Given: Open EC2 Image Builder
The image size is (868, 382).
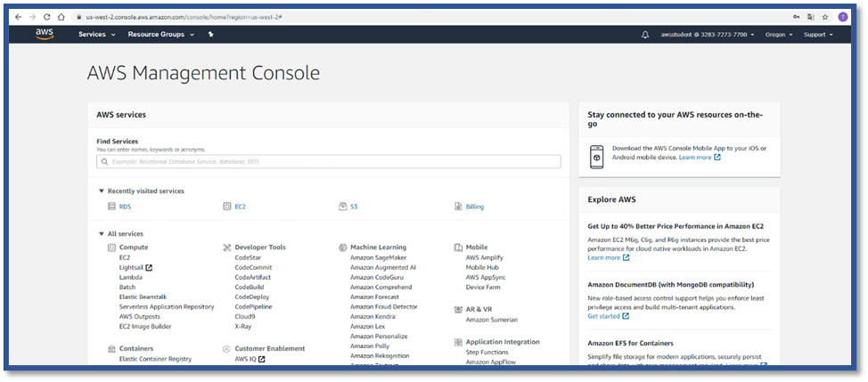Looking at the screenshot, I should click(145, 327).
